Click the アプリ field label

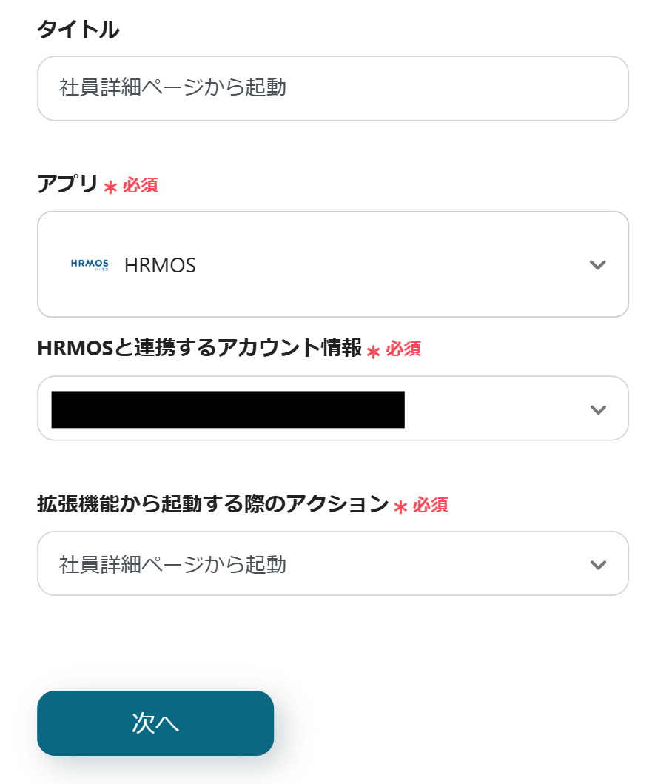(x=67, y=184)
